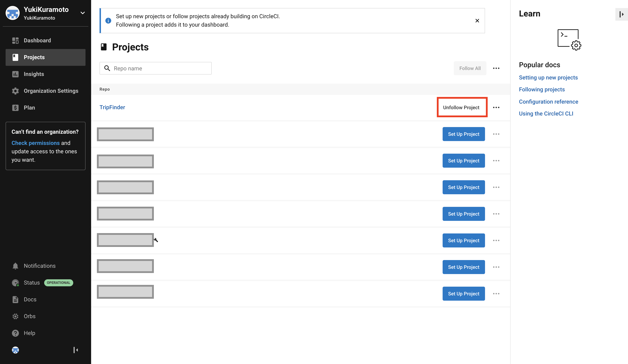Click the Projects bookmark icon in sidebar
This screenshot has height=364, width=628.
(15, 57)
